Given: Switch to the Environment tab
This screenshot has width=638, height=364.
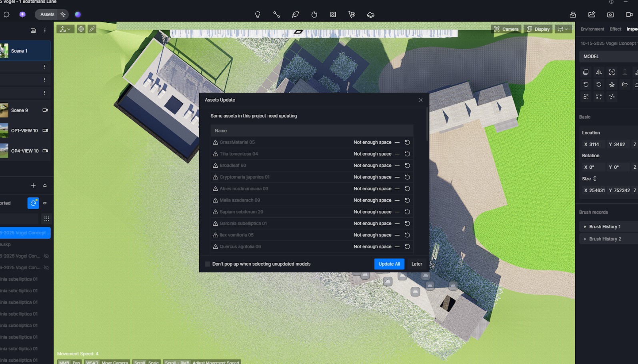Looking at the screenshot, I should click(x=592, y=29).
